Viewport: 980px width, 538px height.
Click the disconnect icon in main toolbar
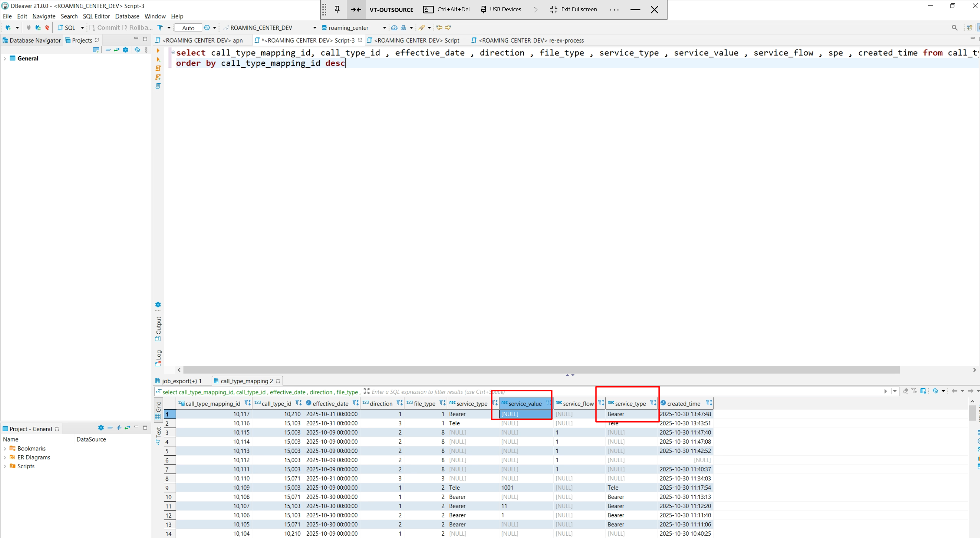(47, 27)
